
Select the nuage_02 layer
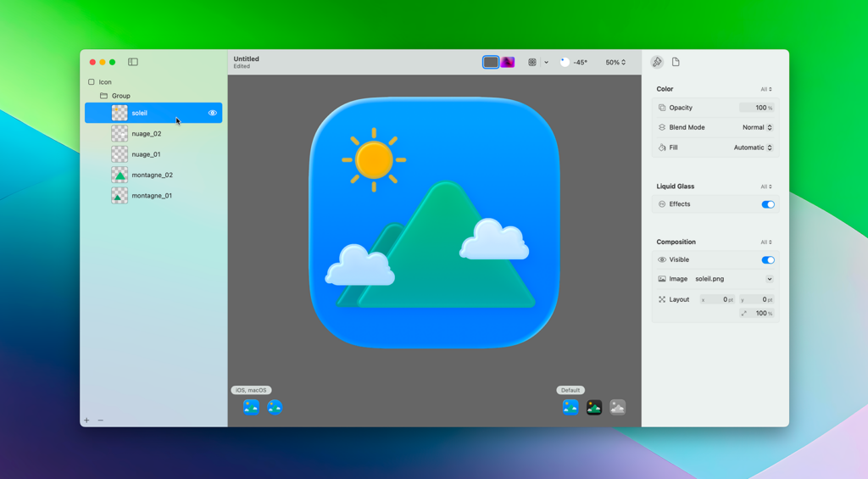pyautogui.click(x=147, y=134)
